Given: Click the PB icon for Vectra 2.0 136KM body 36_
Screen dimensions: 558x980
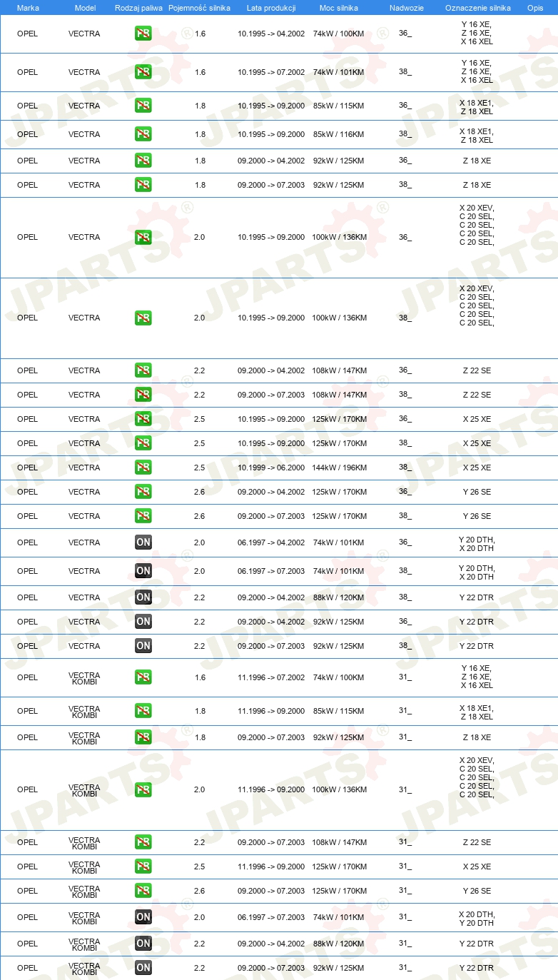Looking at the screenshot, I should tap(143, 237).
